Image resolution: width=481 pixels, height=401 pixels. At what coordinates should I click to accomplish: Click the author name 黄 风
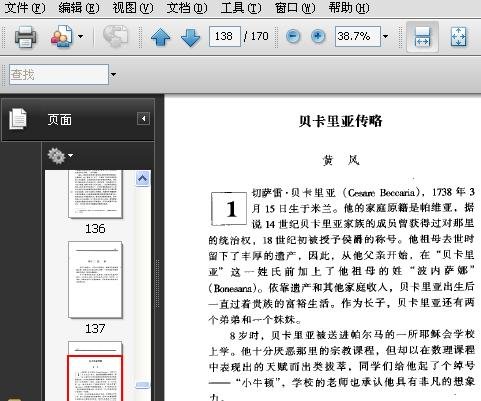tap(341, 161)
